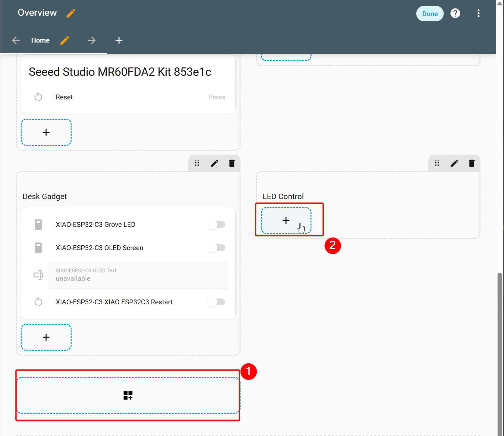The image size is (504, 436).
Task: Add a card to the LED Control section
Action: pyautogui.click(x=286, y=220)
